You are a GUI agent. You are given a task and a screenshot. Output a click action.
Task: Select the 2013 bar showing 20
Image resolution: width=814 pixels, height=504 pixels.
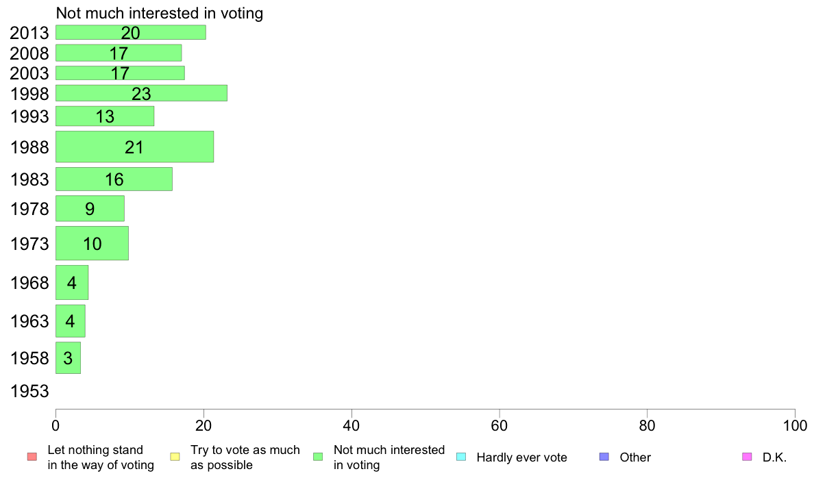(x=131, y=32)
